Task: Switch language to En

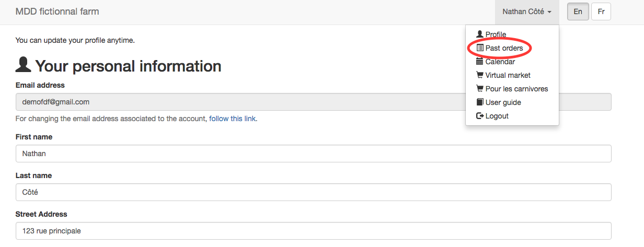Action: pos(578,11)
